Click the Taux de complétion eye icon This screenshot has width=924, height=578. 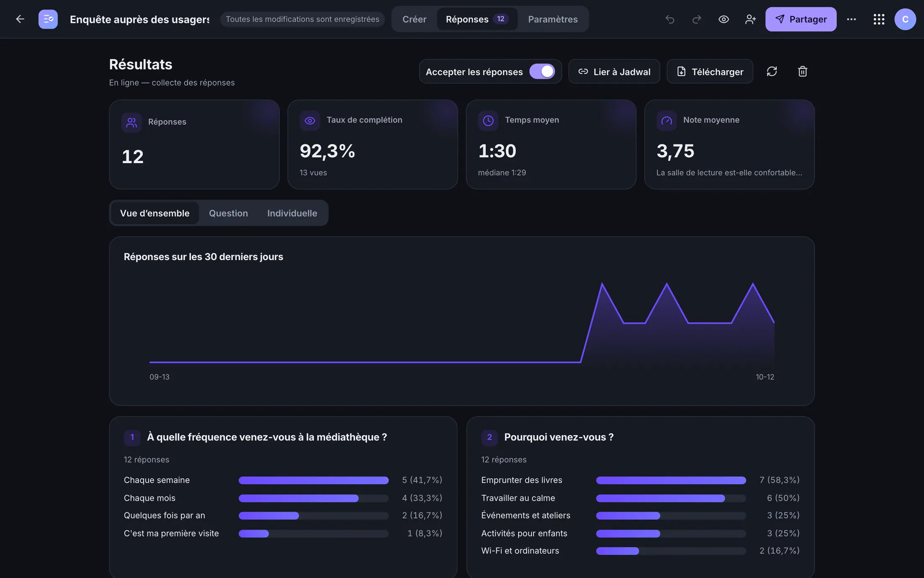click(310, 121)
